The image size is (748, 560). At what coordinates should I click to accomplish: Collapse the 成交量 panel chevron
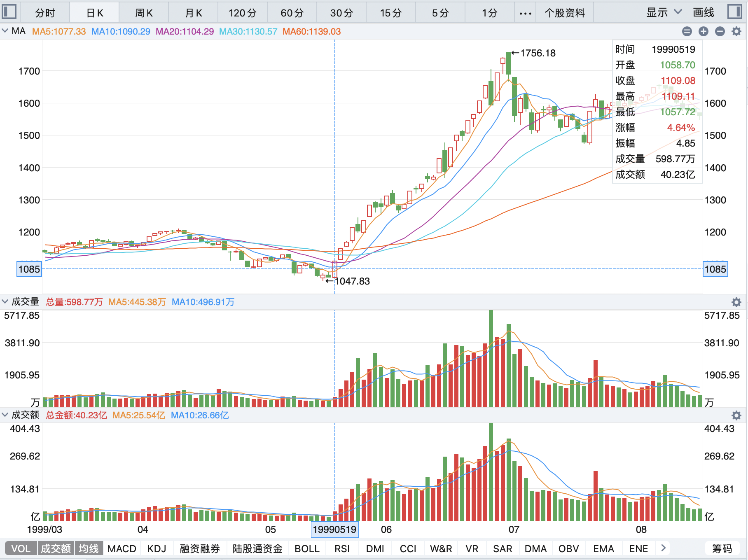(5, 301)
